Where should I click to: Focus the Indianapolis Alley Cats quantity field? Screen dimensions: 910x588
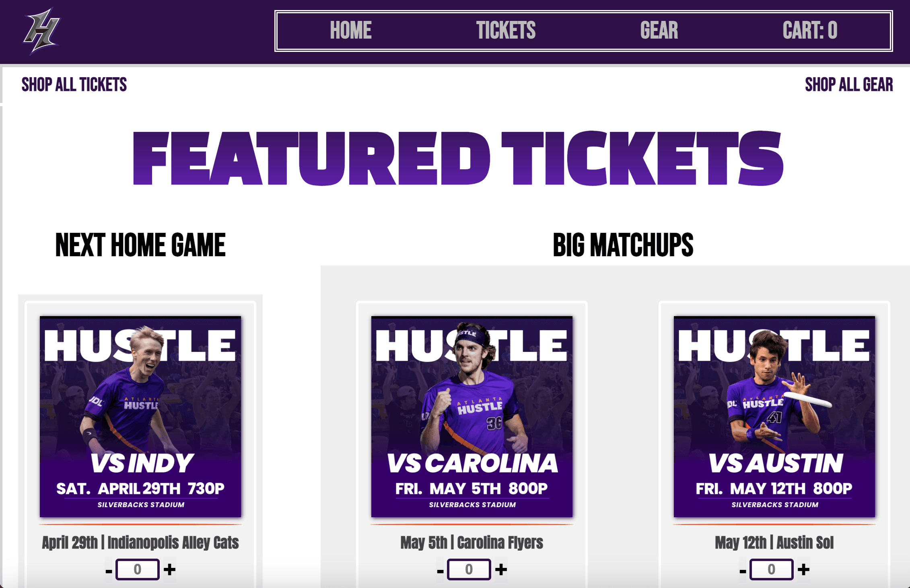click(138, 569)
